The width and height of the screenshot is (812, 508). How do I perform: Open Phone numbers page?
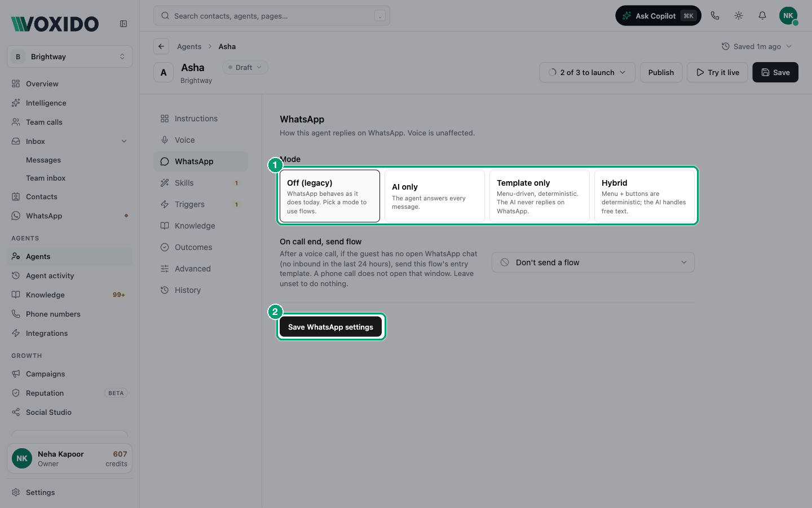tap(69, 314)
